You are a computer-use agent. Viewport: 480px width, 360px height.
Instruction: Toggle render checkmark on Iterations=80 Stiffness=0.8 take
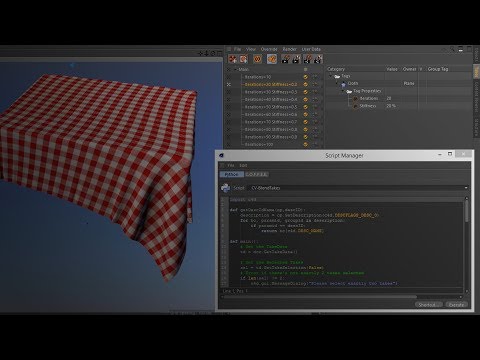(305, 130)
